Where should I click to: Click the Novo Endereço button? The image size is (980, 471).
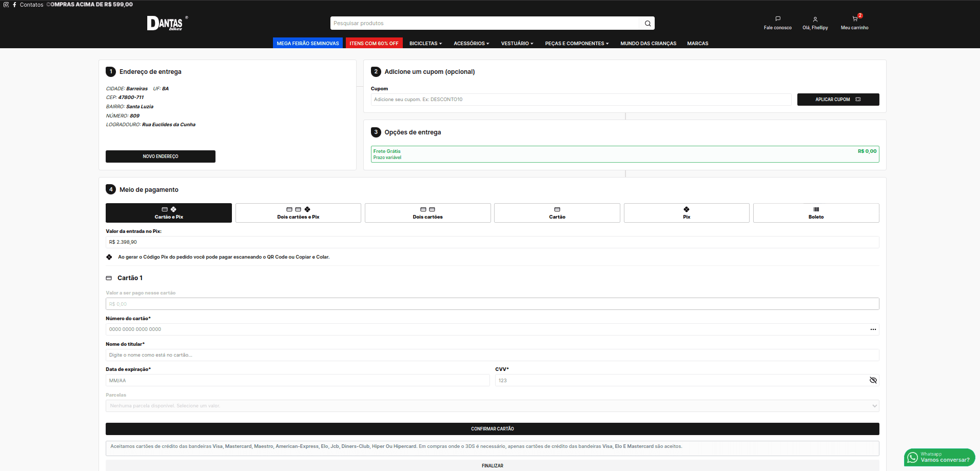point(160,156)
